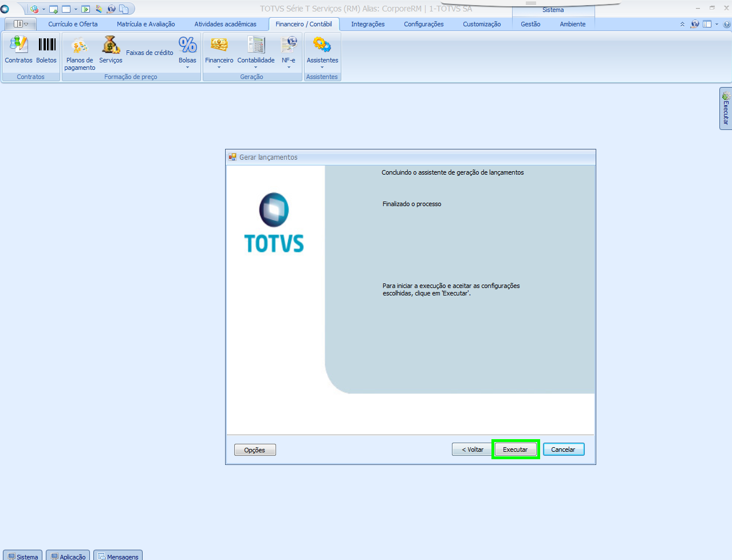Click Cancelar in Gerar lançamentos dialog
The height and width of the screenshot is (560, 732).
pyautogui.click(x=564, y=449)
